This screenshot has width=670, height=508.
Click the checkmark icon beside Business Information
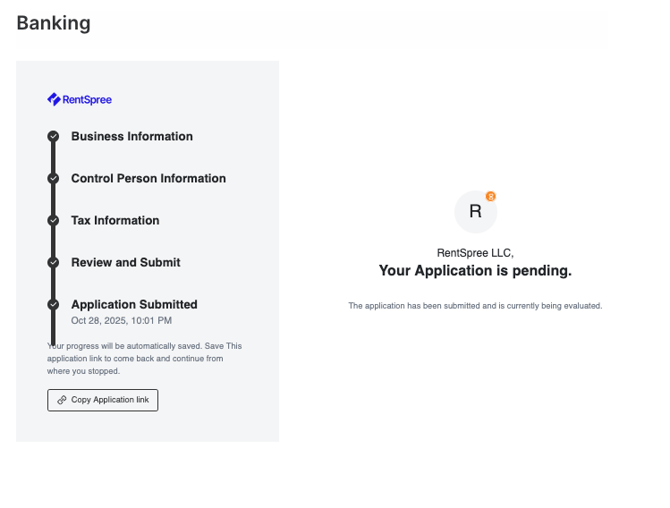tap(53, 137)
